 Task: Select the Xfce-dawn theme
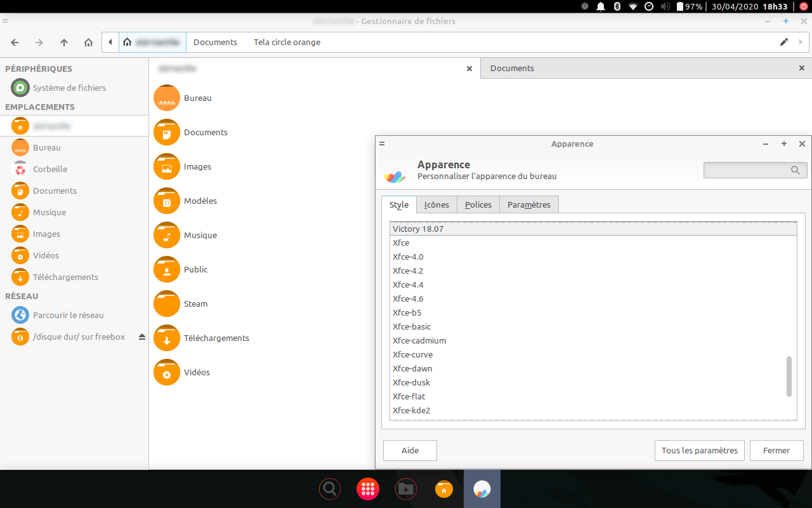coord(593,368)
